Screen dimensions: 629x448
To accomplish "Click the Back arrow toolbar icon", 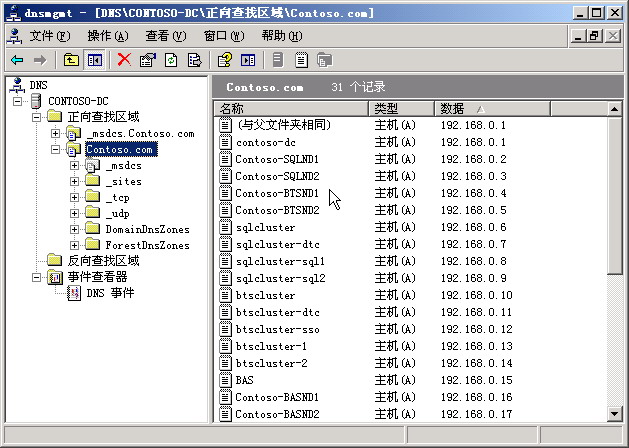I will point(17,60).
